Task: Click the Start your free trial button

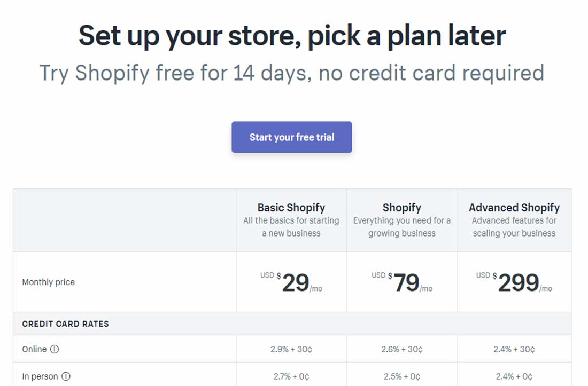Action: coord(291,137)
